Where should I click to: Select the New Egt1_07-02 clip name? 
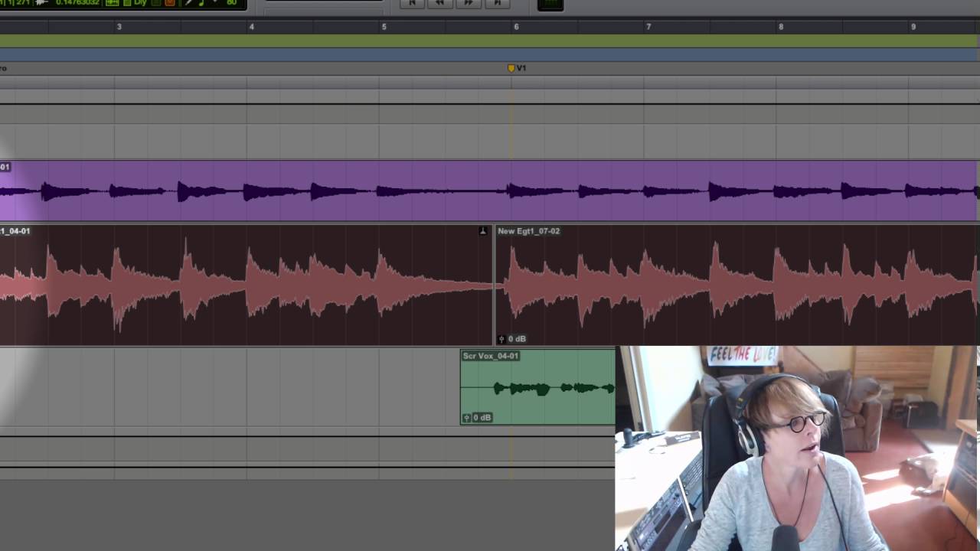pyautogui.click(x=528, y=231)
